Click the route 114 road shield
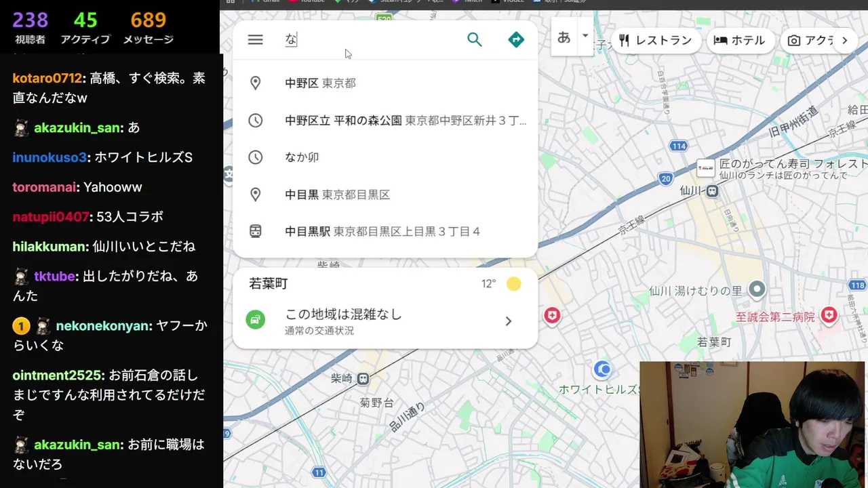Viewport: 868px width, 488px height. click(678, 146)
